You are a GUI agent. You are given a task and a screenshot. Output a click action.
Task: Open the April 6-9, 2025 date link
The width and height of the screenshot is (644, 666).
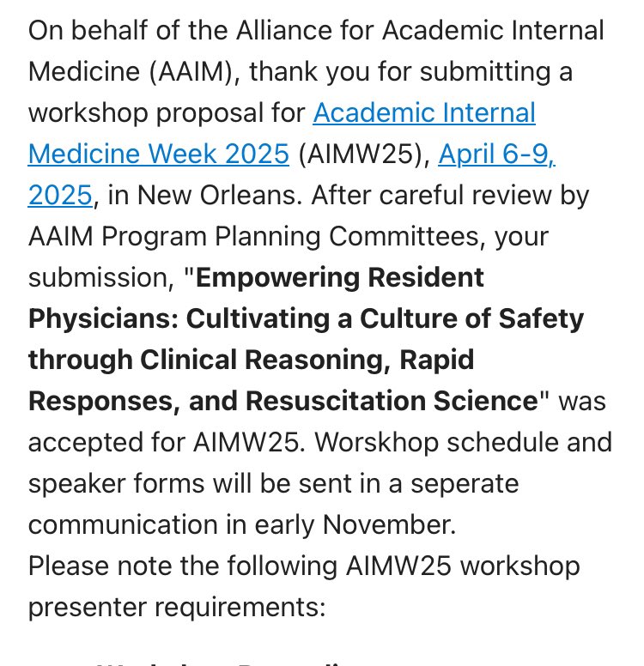pyautogui.click(x=496, y=154)
